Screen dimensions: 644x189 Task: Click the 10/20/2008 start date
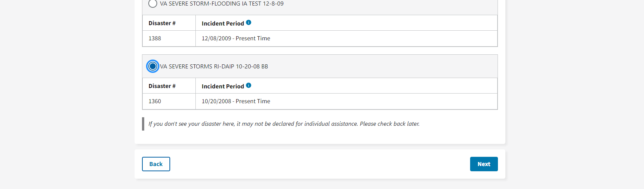click(216, 101)
